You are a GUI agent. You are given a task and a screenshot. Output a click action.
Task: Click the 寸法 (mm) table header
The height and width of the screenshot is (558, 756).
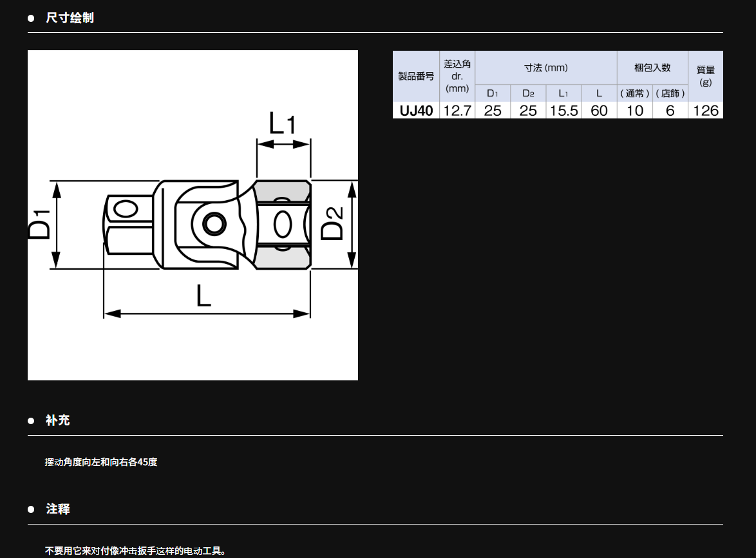[545, 68]
